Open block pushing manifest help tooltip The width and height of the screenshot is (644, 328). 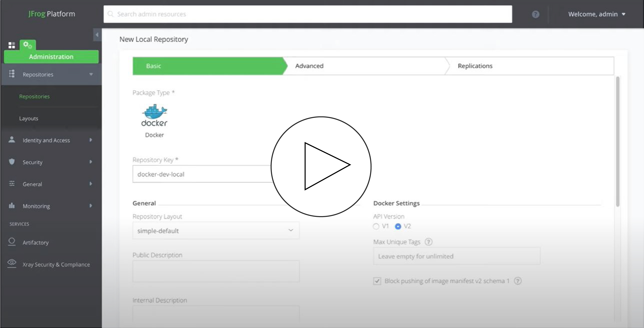click(518, 281)
